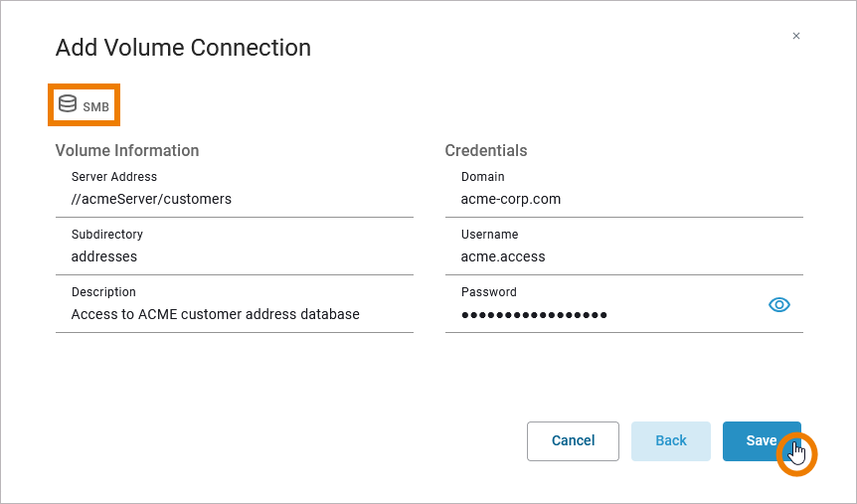The height and width of the screenshot is (504, 857).
Task: Click the 'Add Volume Connection' title
Action: (x=183, y=47)
